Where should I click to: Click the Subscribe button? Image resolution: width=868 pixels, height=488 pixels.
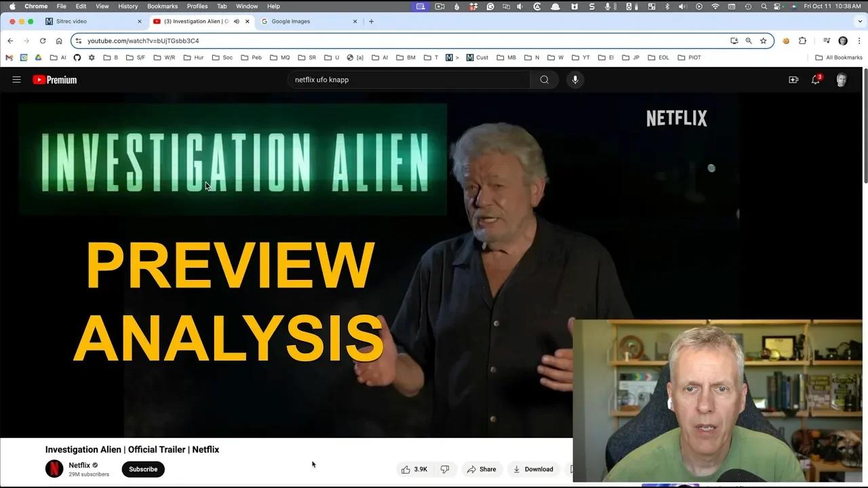coord(142,469)
